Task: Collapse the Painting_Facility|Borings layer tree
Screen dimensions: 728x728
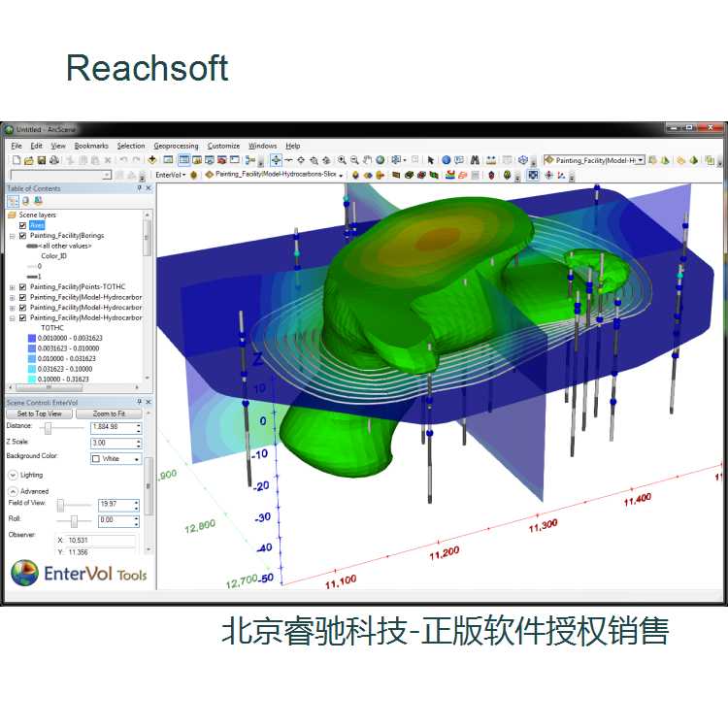Action: [x=13, y=236]
